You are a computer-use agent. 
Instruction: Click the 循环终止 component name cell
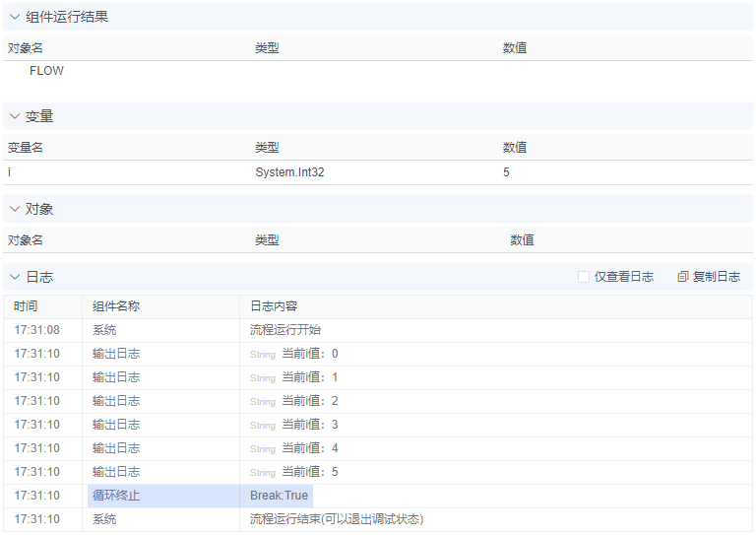116,496
